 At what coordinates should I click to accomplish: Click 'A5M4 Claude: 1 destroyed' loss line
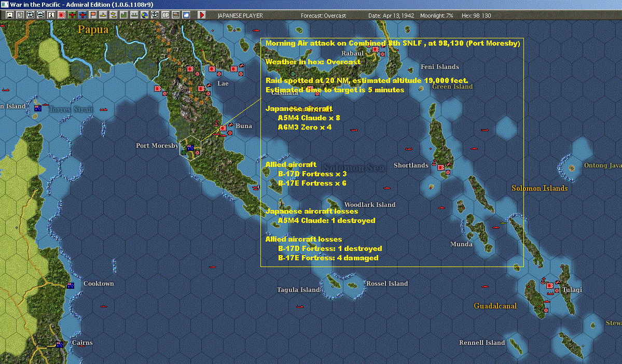point(326,220)
